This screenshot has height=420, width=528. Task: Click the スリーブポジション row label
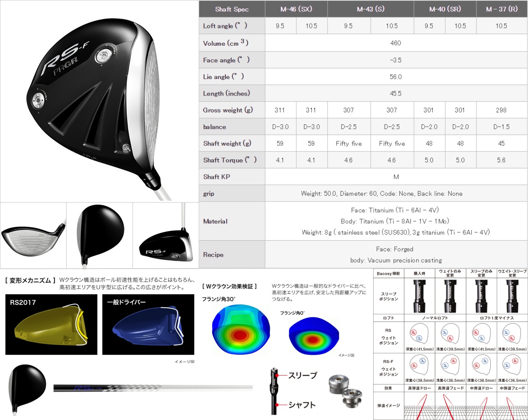(388, 296)
